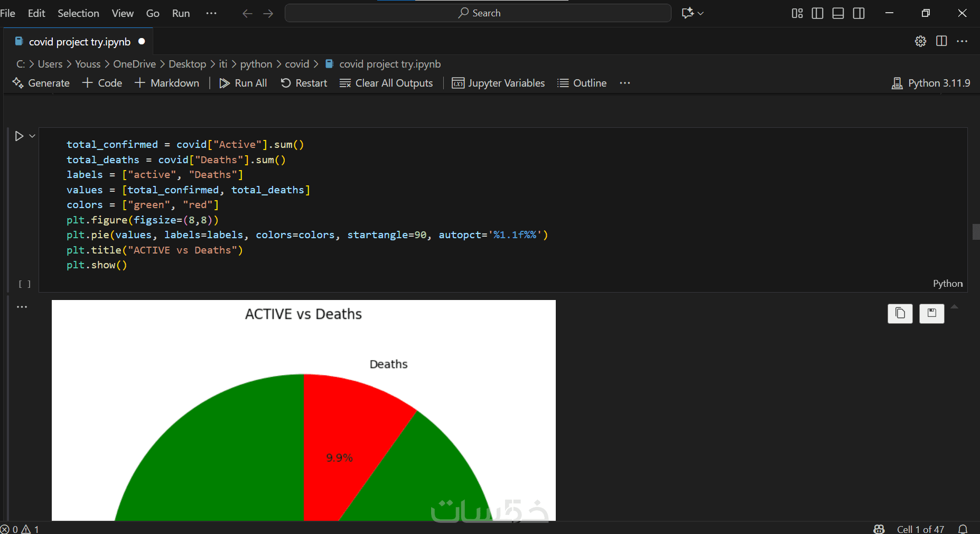
Task: Click Youss folder in breadcrumb
Action: click(88, 64)
